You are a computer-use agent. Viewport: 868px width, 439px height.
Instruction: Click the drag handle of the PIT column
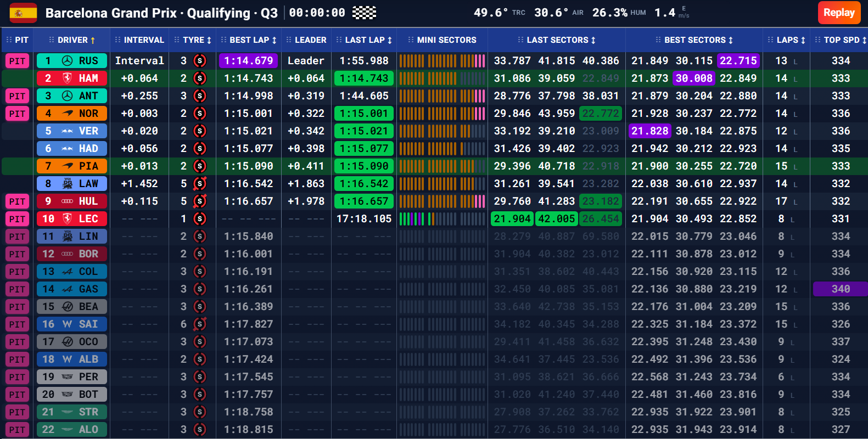[x=9, y=40]
